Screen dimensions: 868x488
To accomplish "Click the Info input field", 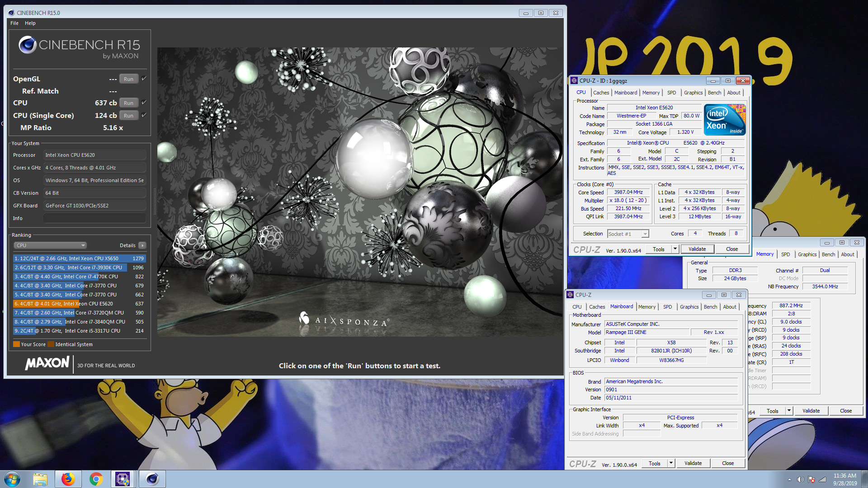I will coord(94,218).
